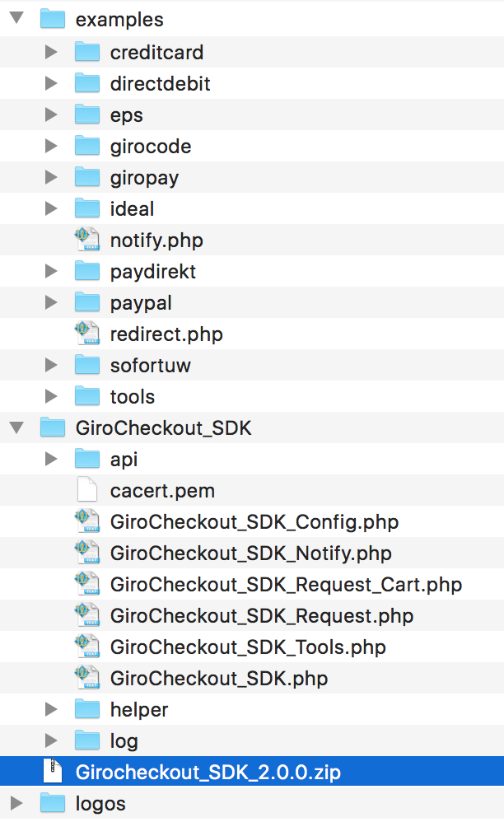This screenshot has width=504, height=822.
Task: Click the Girocheckout_SDK_2.0.0.zip archive icon
Action: tap(53, 772)
